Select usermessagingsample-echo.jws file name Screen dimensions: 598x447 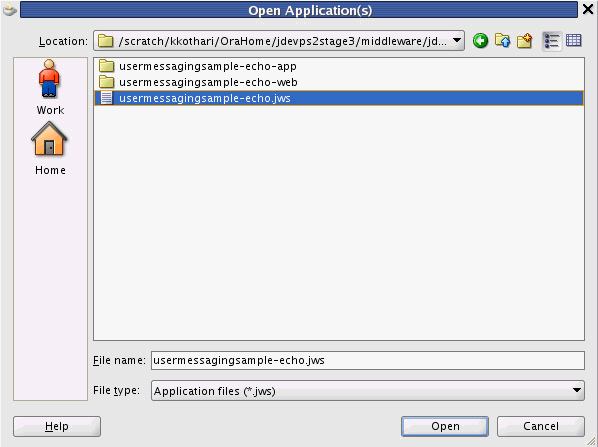click(205, 98)
